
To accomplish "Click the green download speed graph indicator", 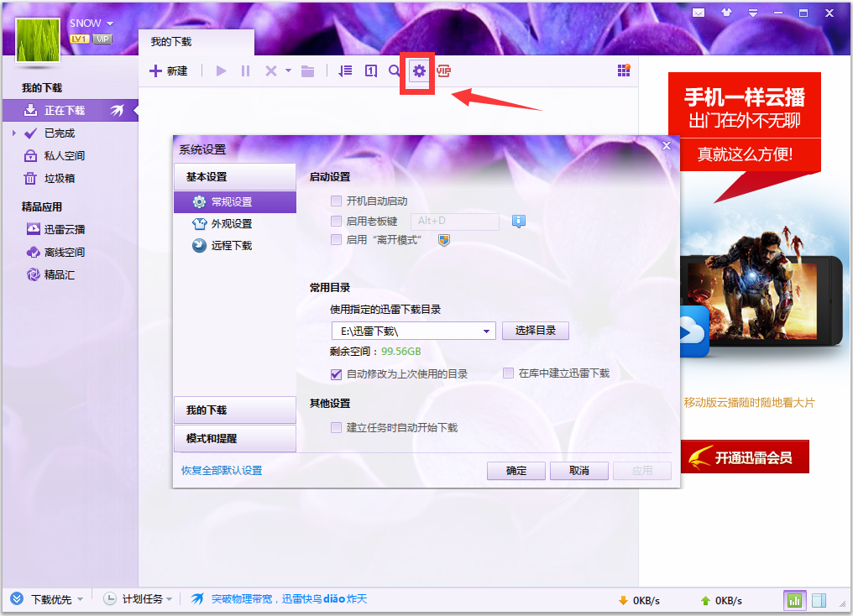I will [x=793, y=600].
